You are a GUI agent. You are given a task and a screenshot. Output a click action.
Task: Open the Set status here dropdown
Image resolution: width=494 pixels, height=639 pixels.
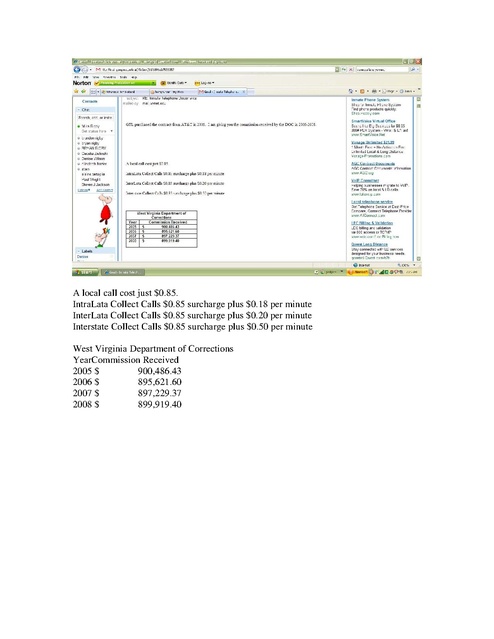click(97, 131)
